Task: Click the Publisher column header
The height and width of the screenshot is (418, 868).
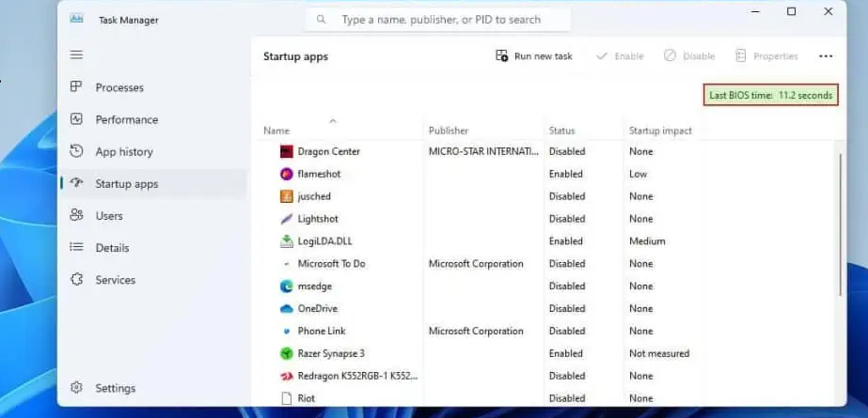Action: click(x=448, y=131)
